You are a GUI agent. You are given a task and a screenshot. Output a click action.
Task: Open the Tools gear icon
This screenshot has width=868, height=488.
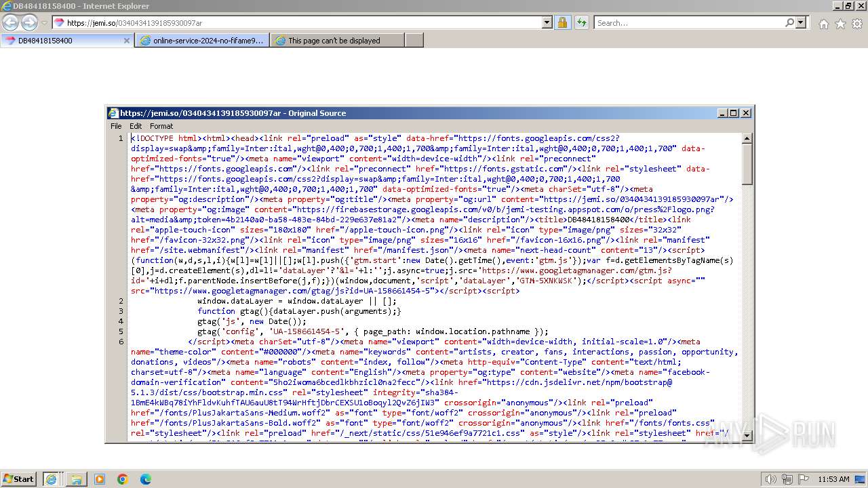point(857,23)
